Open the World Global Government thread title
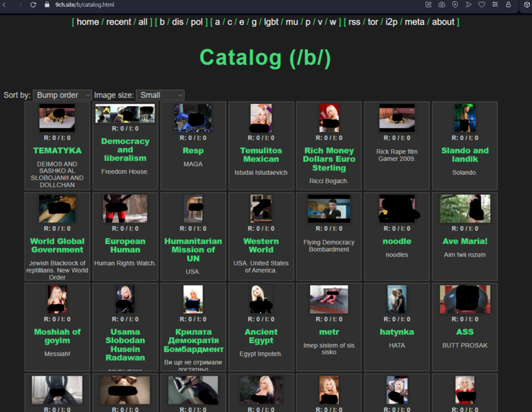 pos(57,246)
